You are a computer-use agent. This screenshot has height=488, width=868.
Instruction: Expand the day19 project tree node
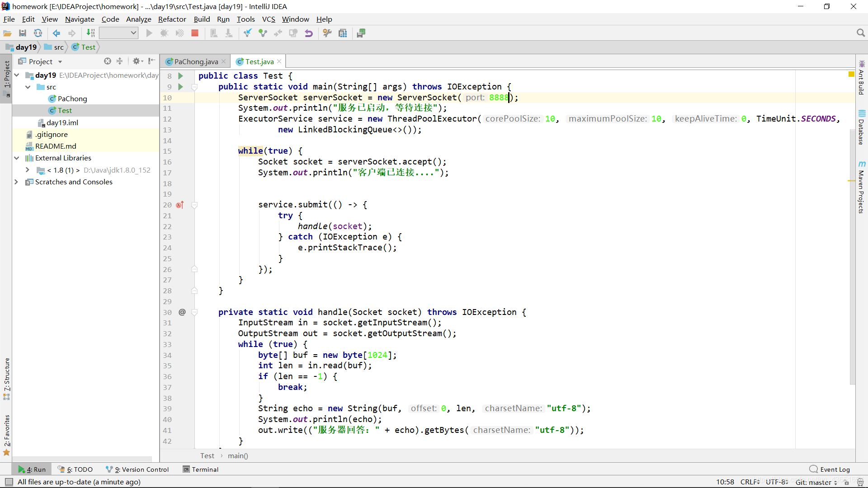coord(17,75)
